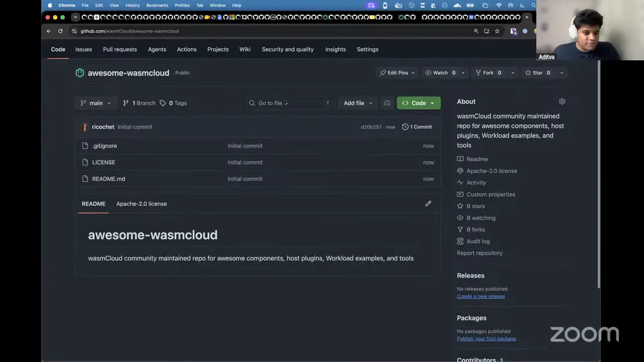Open the Edit Pins dropdown
Viewport: 644px width, 362px height.
(397, 73)
